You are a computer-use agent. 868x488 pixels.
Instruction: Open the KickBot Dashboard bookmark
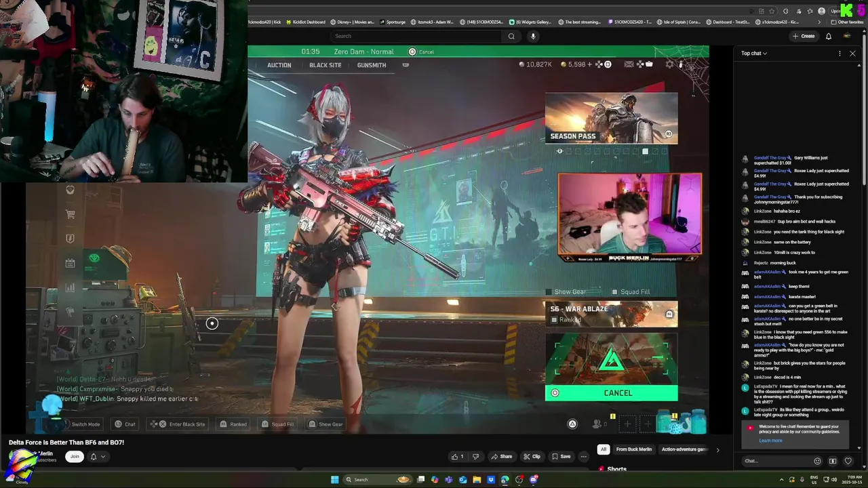click(306, 22)
